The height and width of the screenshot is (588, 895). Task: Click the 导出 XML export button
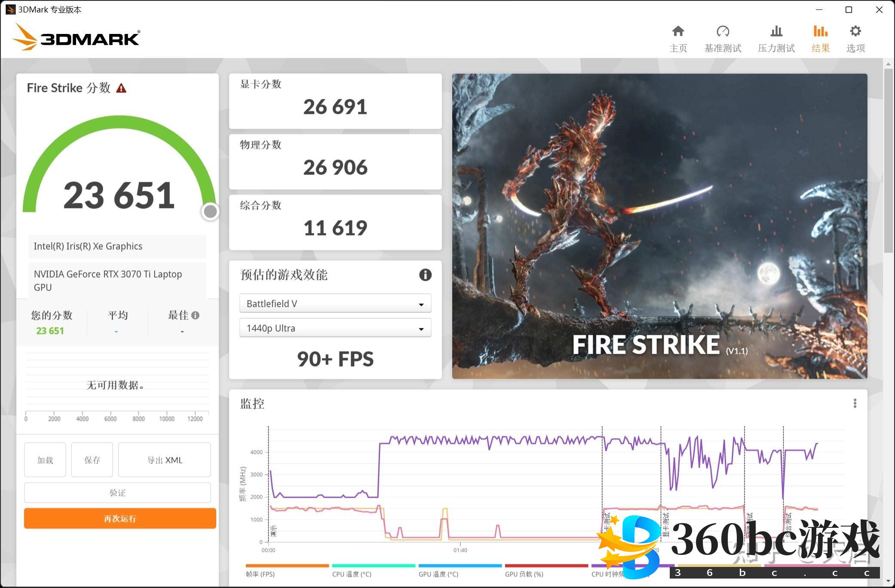click(x=165, y=460)
